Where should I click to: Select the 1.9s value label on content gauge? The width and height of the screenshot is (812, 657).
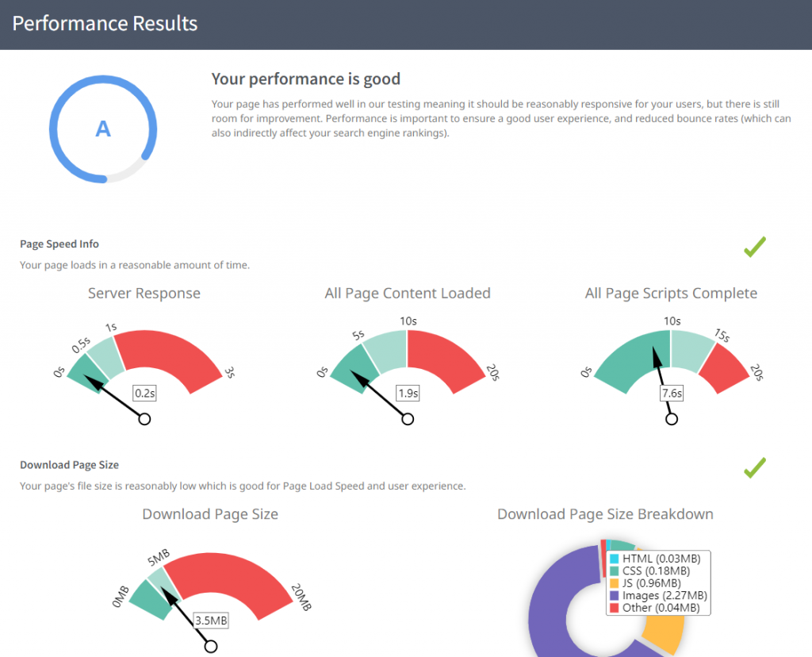click(408, 393)
